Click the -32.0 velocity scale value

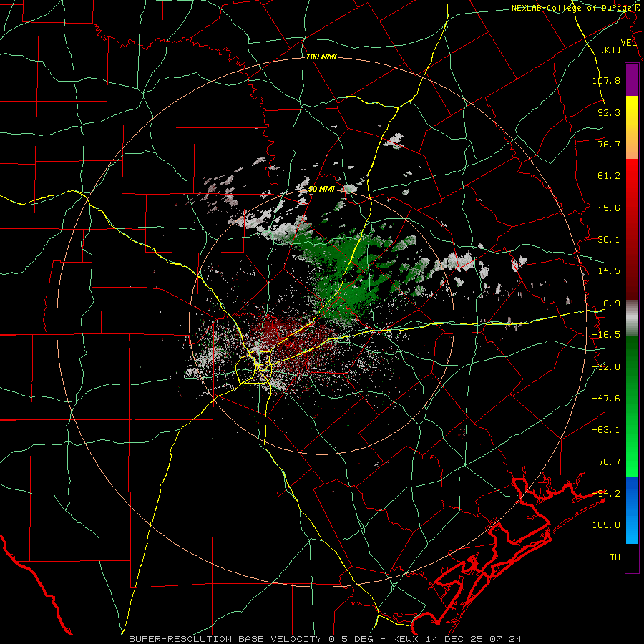point(606,367)
